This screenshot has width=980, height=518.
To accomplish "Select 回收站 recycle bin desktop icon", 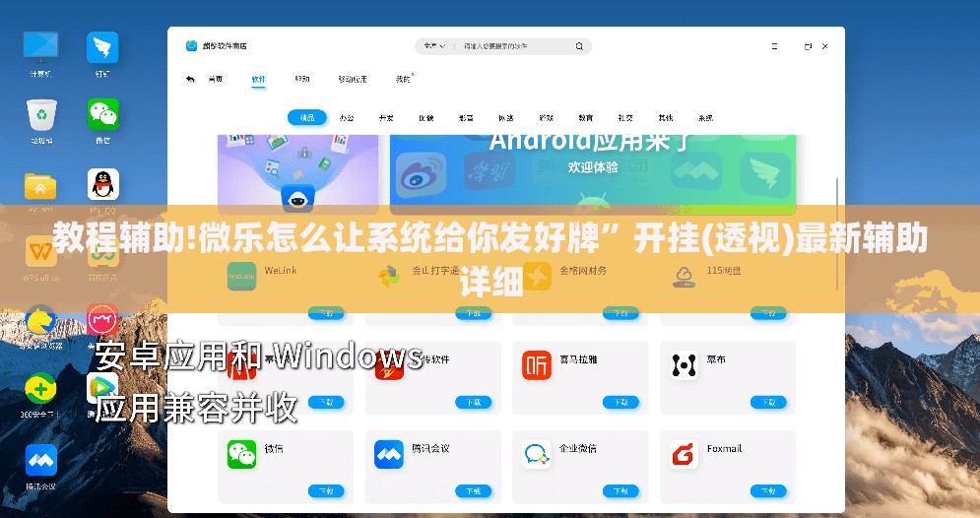I will [41, 115].
